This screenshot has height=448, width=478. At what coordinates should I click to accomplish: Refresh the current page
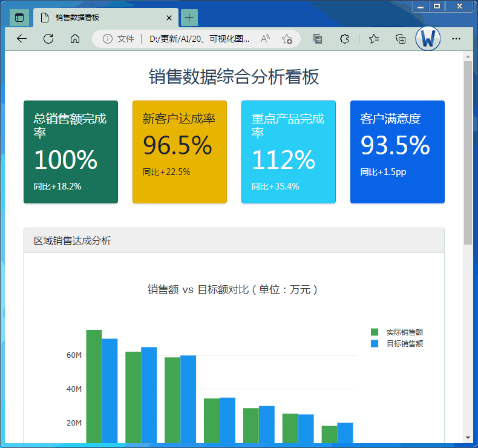(x=48, y=39)
